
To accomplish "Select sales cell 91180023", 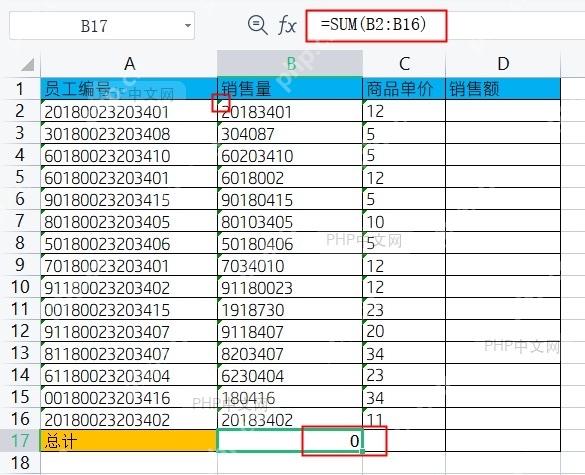I will [x=290, y=287].
